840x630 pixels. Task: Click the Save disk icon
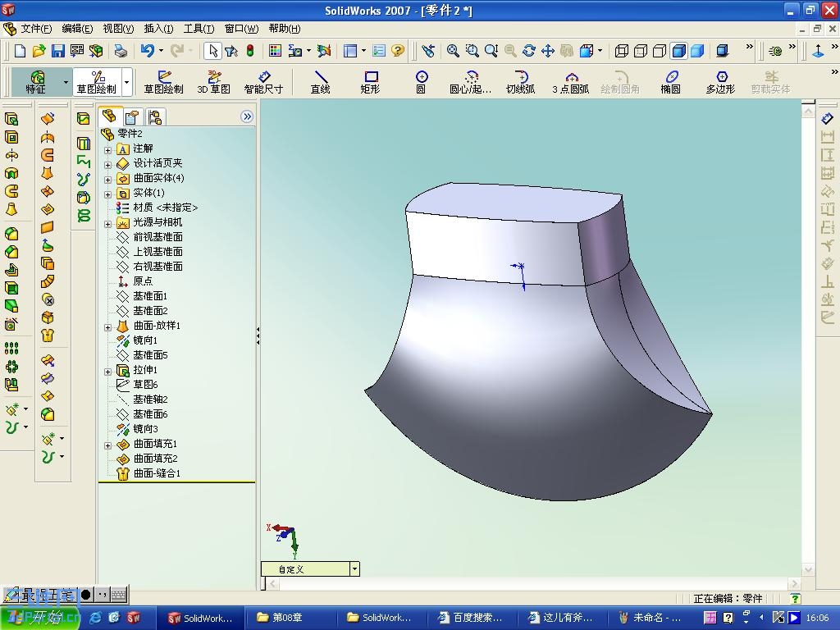(58, 51)
